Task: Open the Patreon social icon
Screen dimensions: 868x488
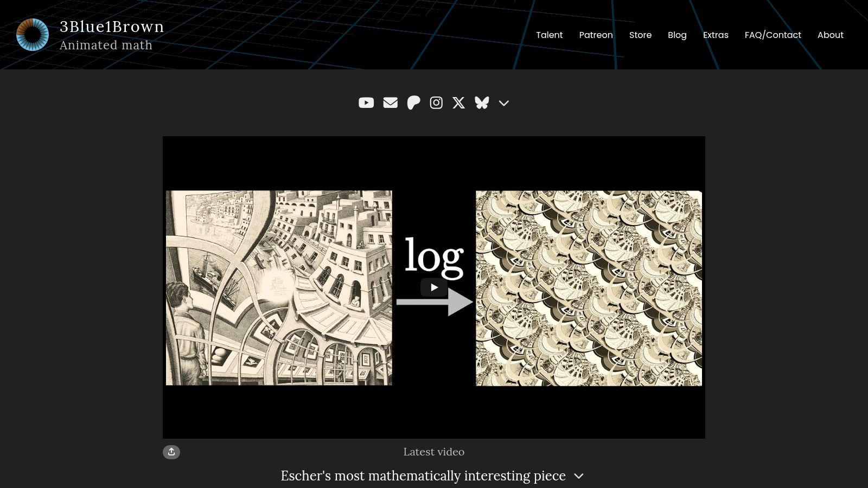Action: click(413, 102)
